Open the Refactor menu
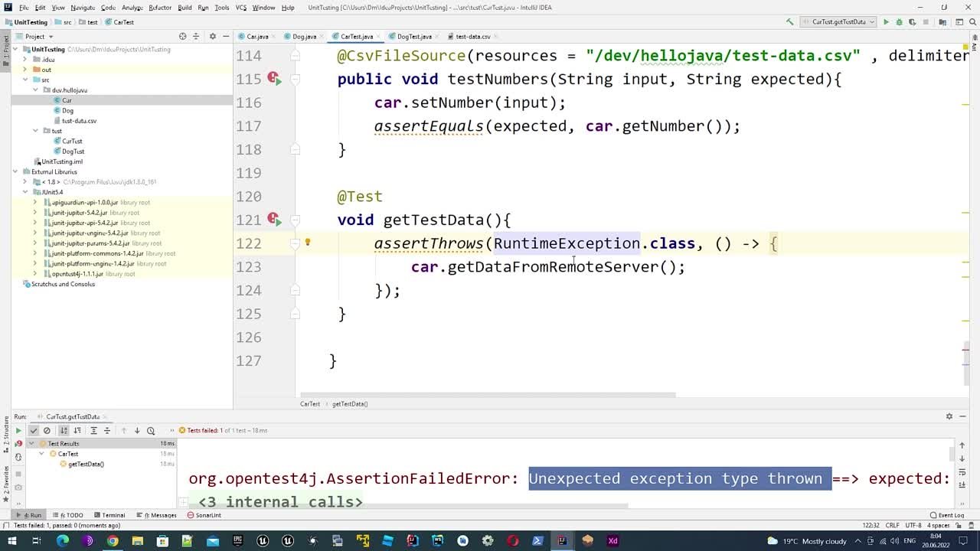This screenshot has height=551, width=980. click(x=160, y=8)
